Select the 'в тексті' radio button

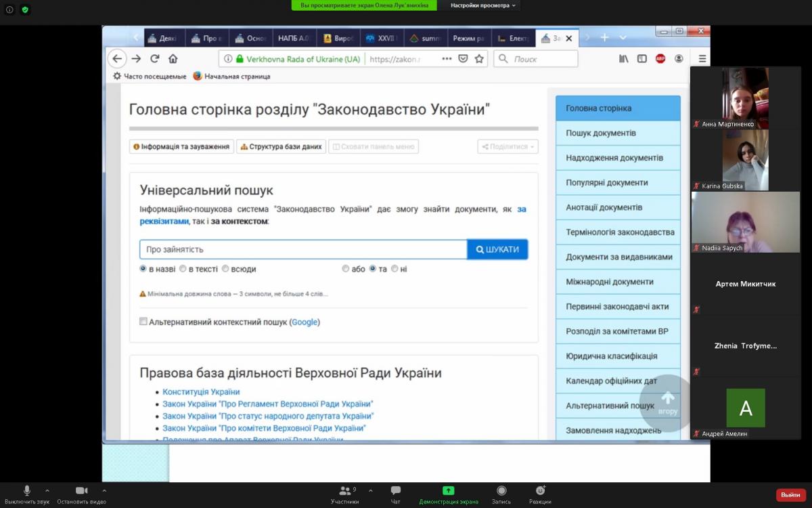(183, 269)
